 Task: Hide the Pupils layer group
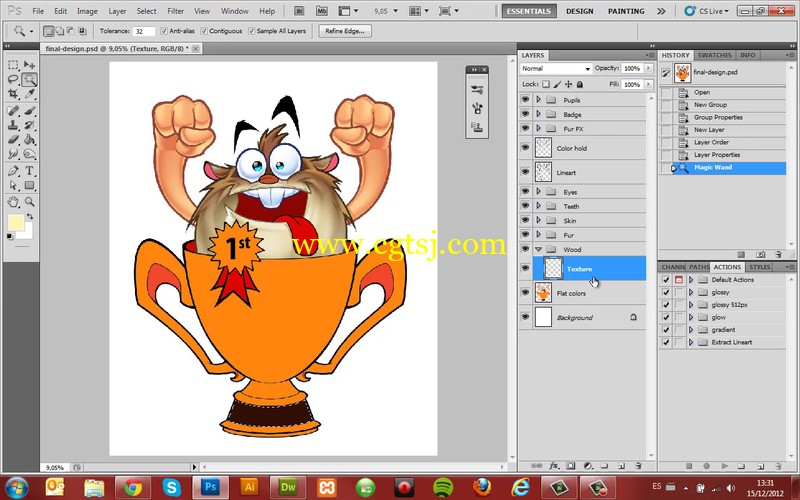(525, 99)
